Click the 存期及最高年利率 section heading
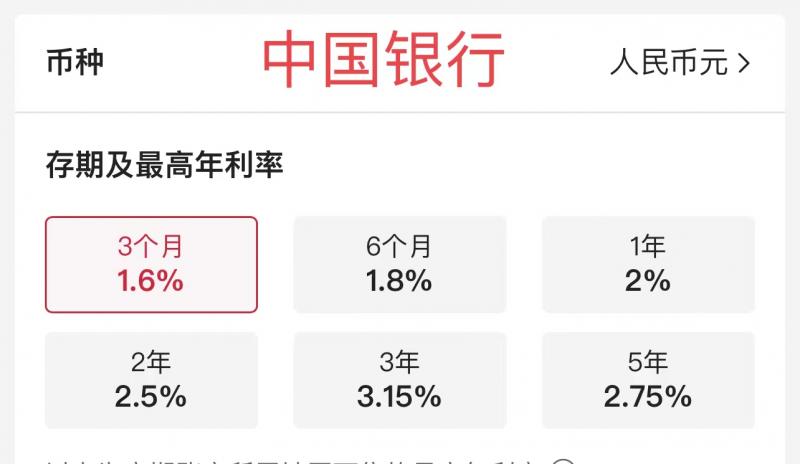800x464 pixels. 164,165
